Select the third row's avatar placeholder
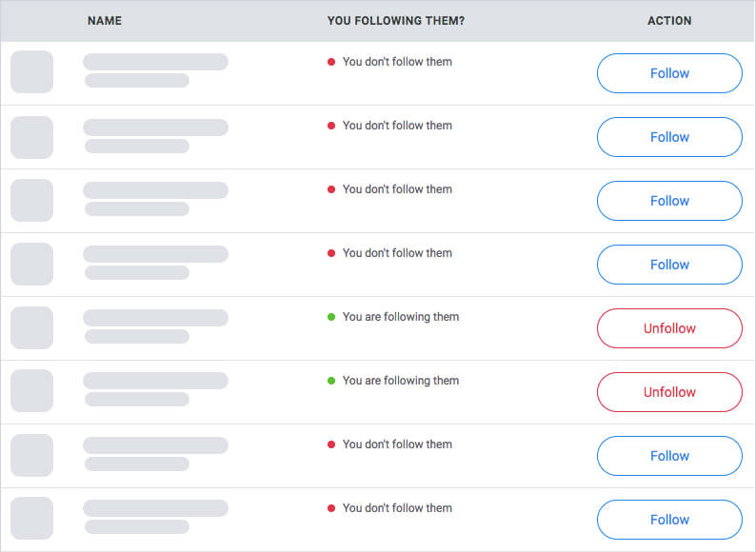Viewport: 756px width, 552px height. [x=31, y=200]
